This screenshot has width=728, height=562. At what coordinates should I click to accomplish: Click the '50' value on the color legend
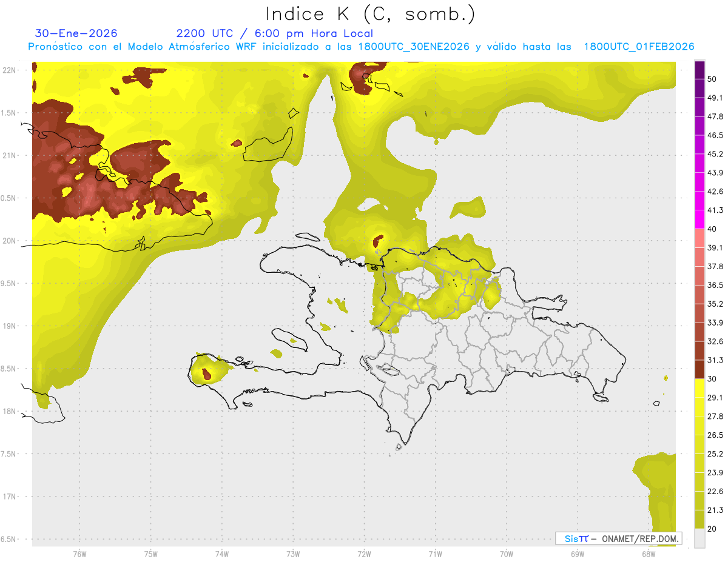pos(713,79)
